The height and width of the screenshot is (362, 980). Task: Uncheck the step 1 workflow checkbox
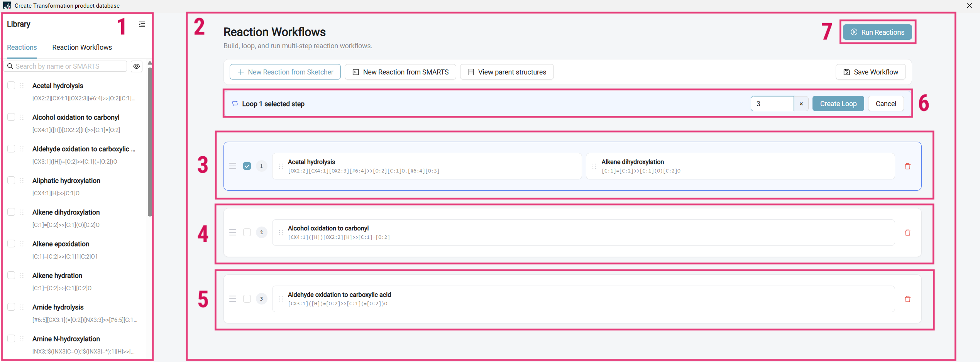point(247,166)
